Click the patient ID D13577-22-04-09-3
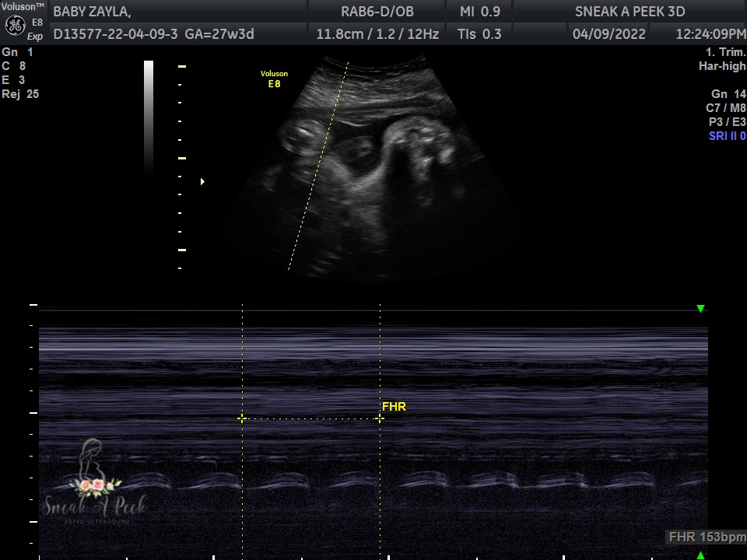Viewport: 747px width, 560px height. [115, 34]
